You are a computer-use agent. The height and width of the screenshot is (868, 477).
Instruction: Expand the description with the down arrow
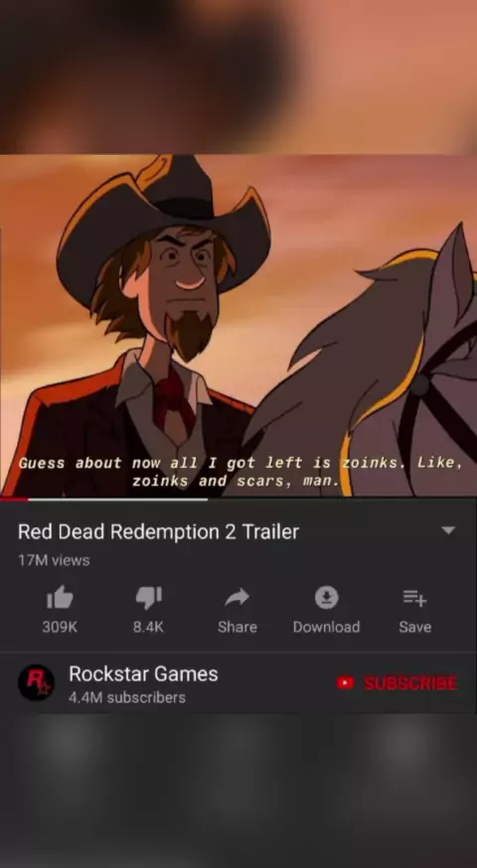pos(448,530)
